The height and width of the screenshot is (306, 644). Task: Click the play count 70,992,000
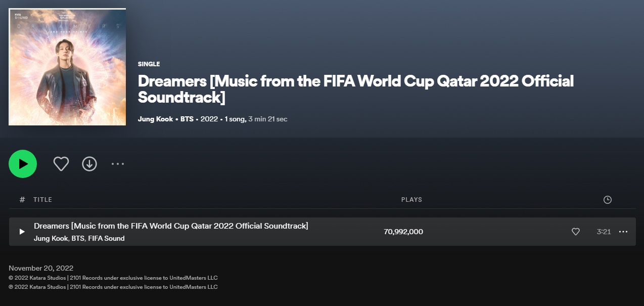[x=403, y=232]
